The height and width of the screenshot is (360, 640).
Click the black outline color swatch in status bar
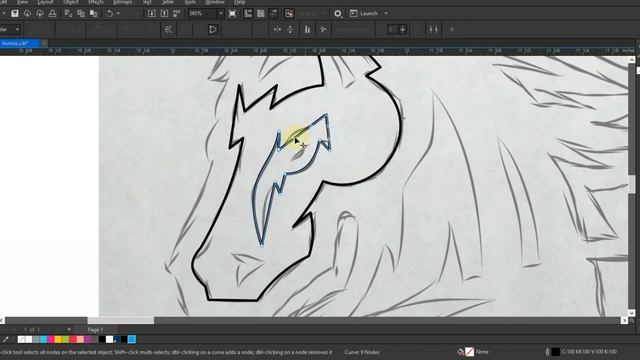pos(556,352)
